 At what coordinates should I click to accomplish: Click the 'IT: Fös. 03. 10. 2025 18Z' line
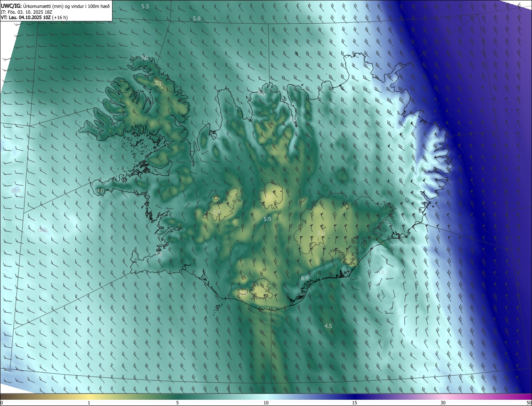click(x=27, y=12)
